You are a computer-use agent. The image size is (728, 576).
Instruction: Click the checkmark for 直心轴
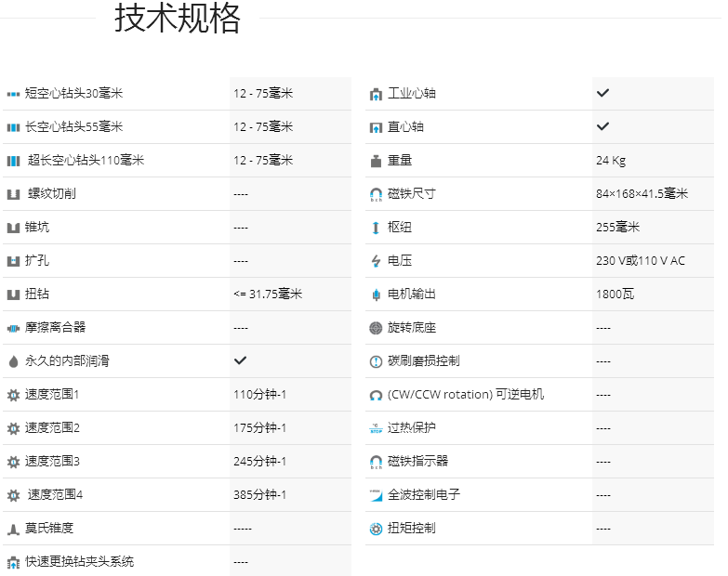602,126
